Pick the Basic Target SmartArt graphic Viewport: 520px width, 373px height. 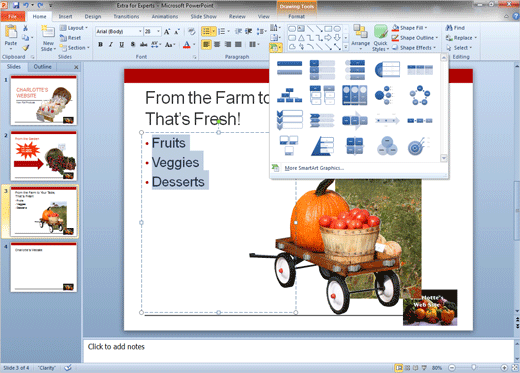[419, 146]
